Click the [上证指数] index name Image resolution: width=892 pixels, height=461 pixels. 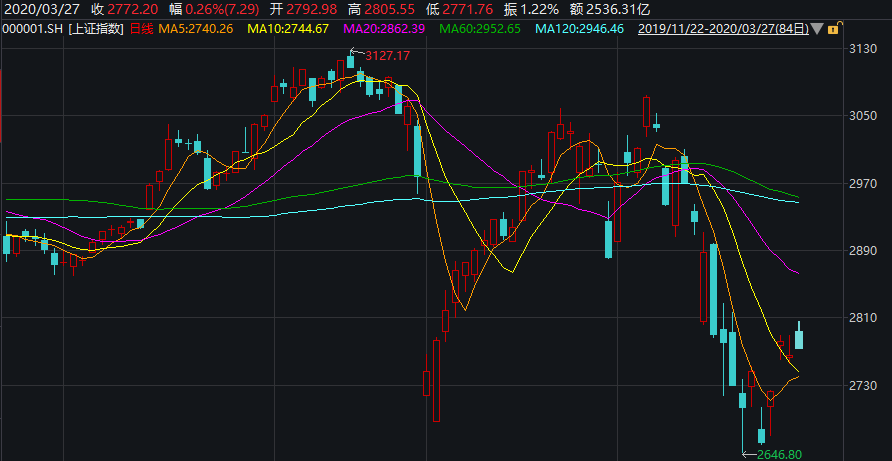pyautogui.click(x=96, y=28)
